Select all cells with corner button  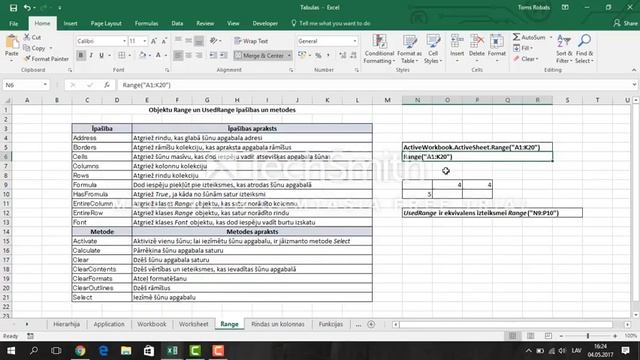(x=6, y=100)
